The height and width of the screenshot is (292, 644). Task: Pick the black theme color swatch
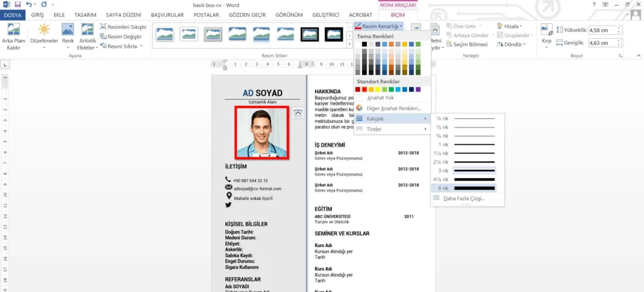click(365, 44)
